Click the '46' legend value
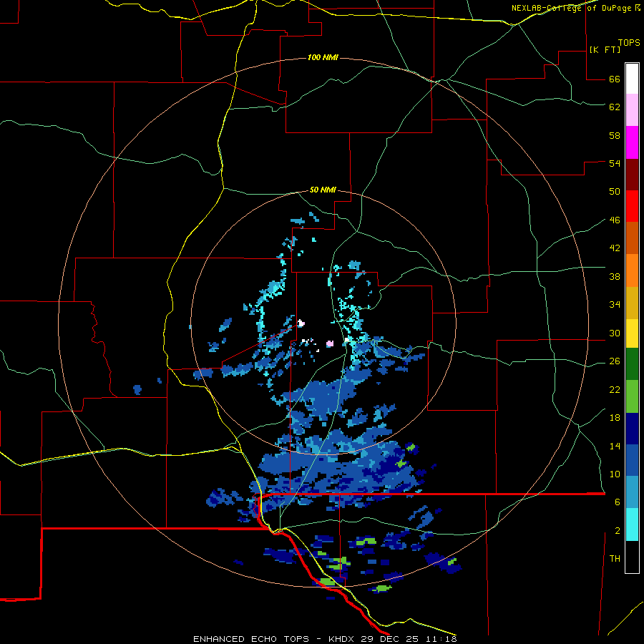This screenshot has width=644, height=644. 615,220
